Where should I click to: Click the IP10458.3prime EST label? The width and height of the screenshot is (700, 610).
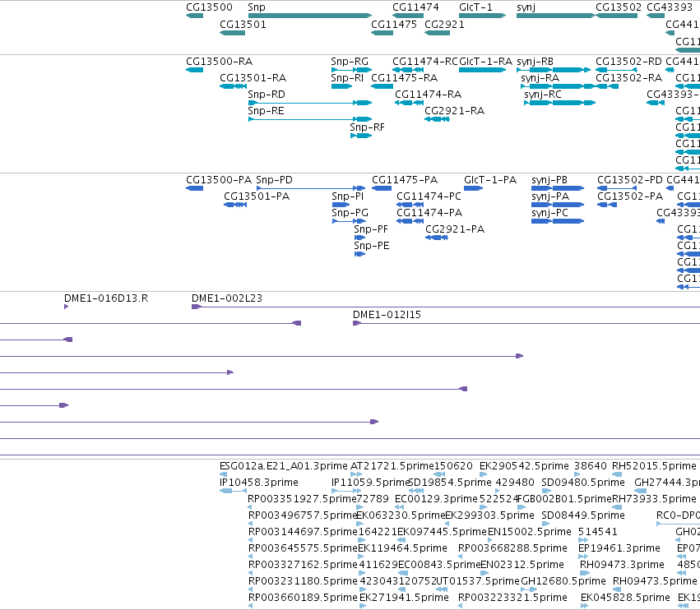click(x=259, y=483)
